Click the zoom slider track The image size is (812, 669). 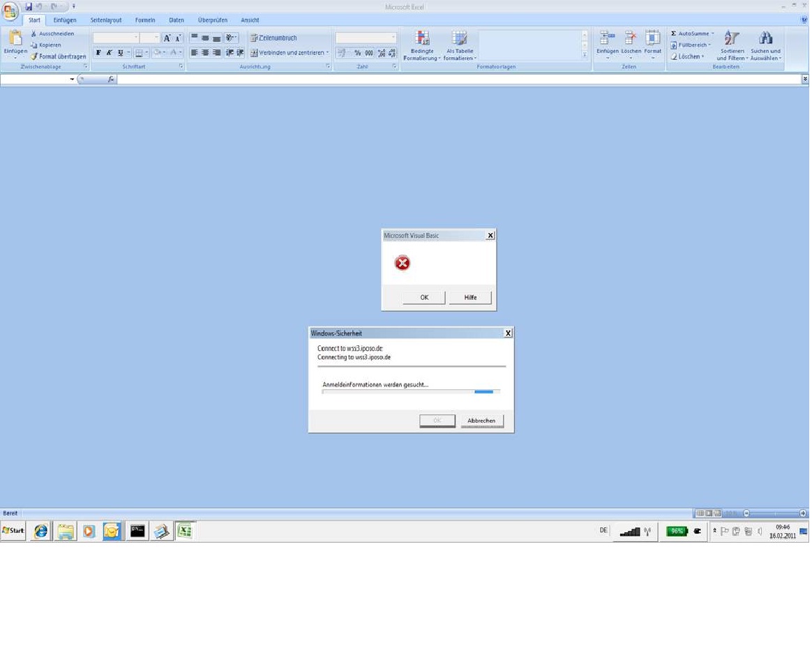pos(775,513)
